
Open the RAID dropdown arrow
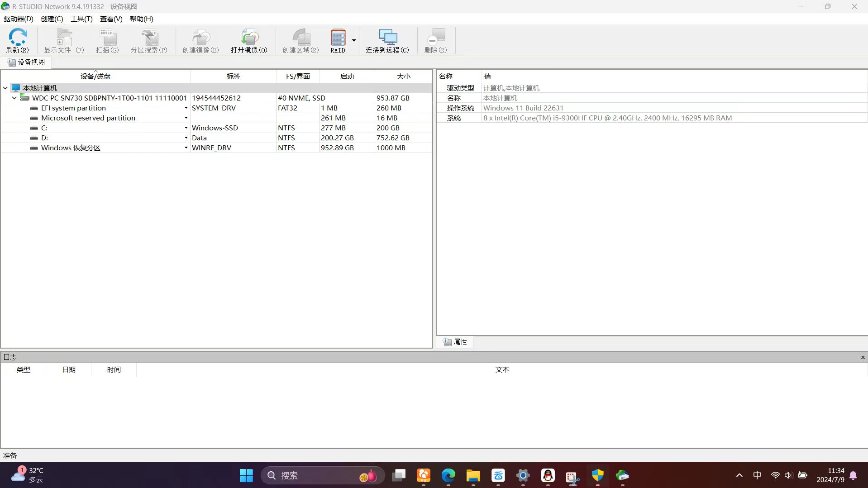(x=354, y=40)
